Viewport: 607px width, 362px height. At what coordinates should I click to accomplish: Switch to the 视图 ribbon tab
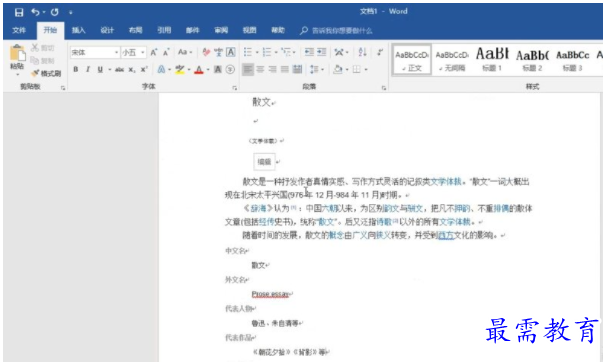(x=249, y=30)
